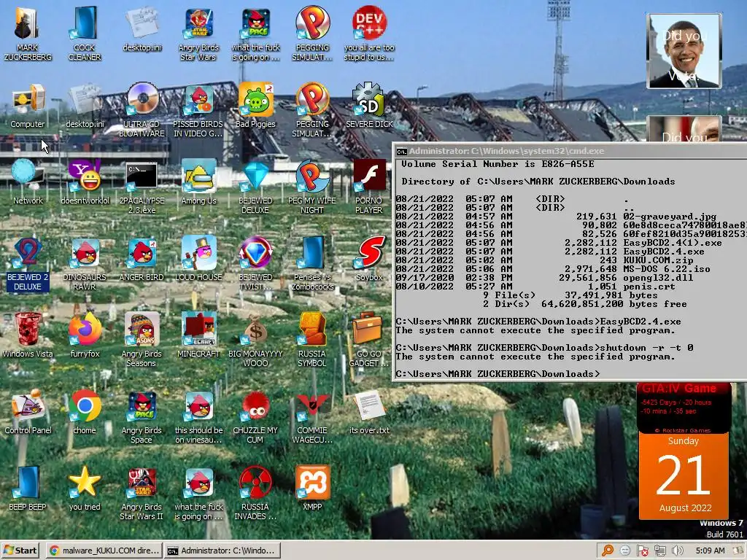This screenshot has width=747, height=560.
Task: Open the ANGER BIRD icon
Action: tap(142, 259)
